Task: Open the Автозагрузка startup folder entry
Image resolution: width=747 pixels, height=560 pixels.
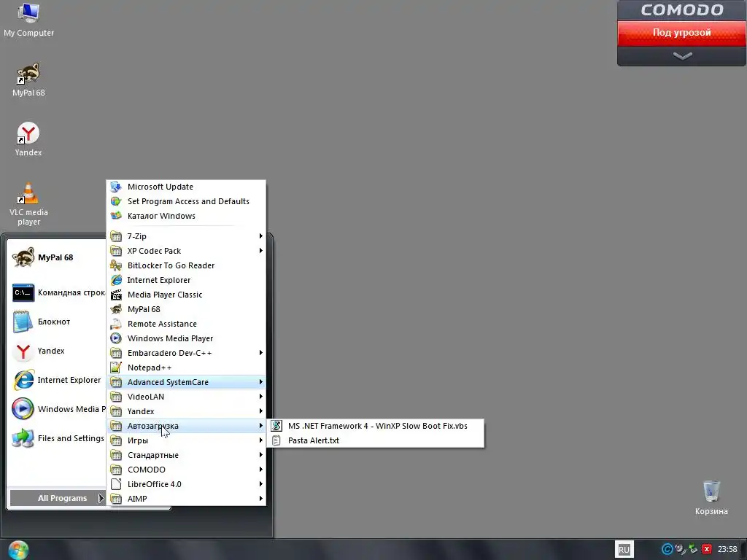Action: point(186,426)
